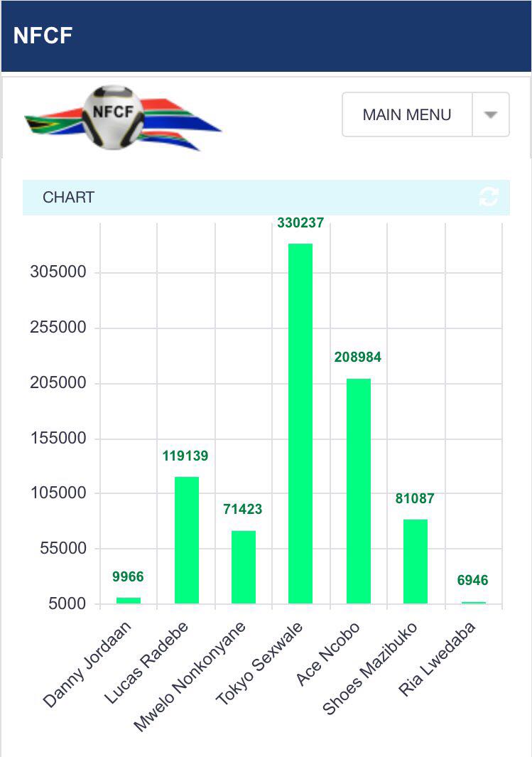Click the NFCF soccer ball logo
The width and height of the screenshot is (532, 757).
pyautogui.click(x=114, y=117)
